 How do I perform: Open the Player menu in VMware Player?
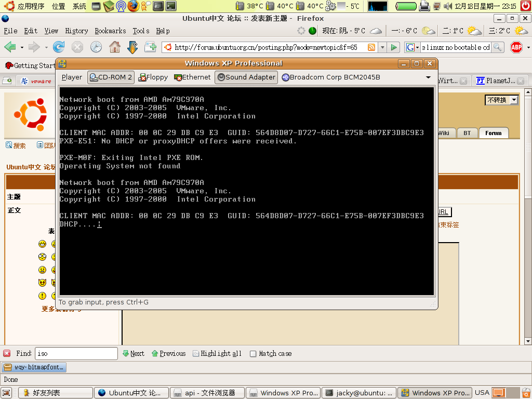click(x=72, y=77)
